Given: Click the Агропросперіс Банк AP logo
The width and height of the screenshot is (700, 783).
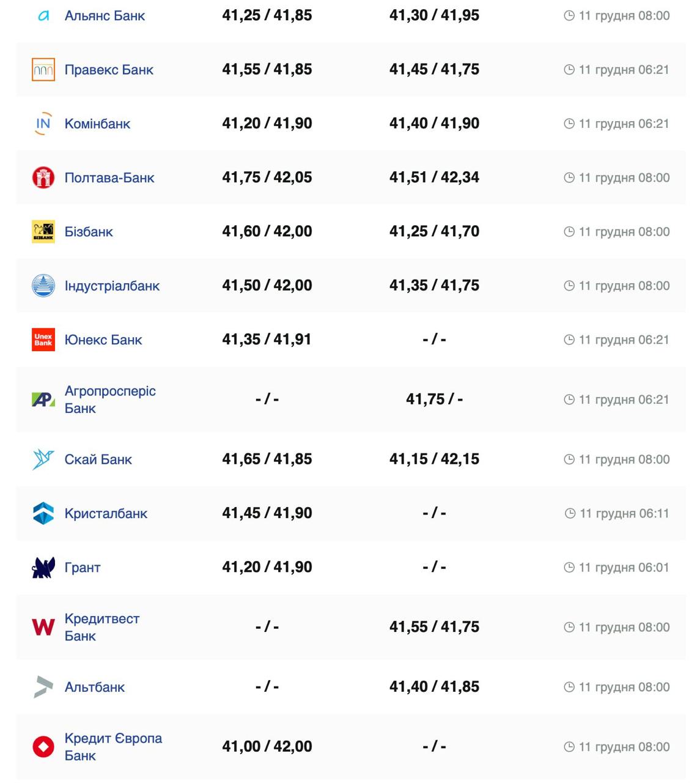Looking at the screenshot, I should click(x=43, y=399).
